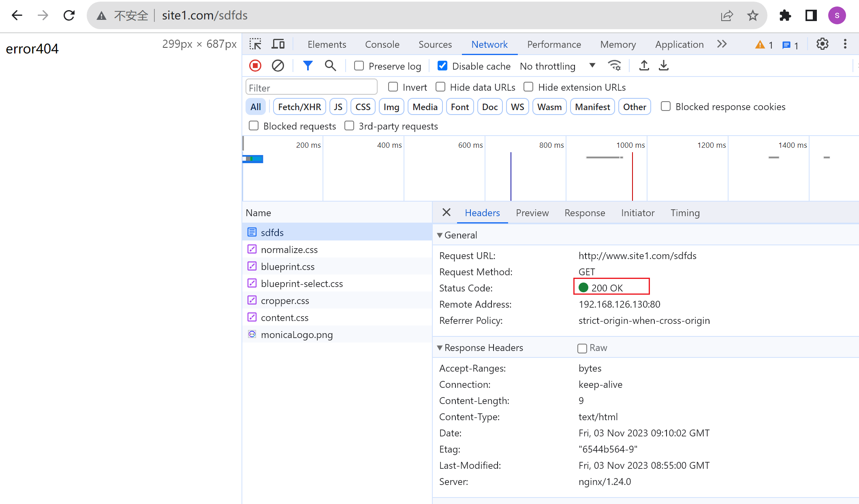Open DevTools settings gear
The image size is (859, 504).
(822, 44)
